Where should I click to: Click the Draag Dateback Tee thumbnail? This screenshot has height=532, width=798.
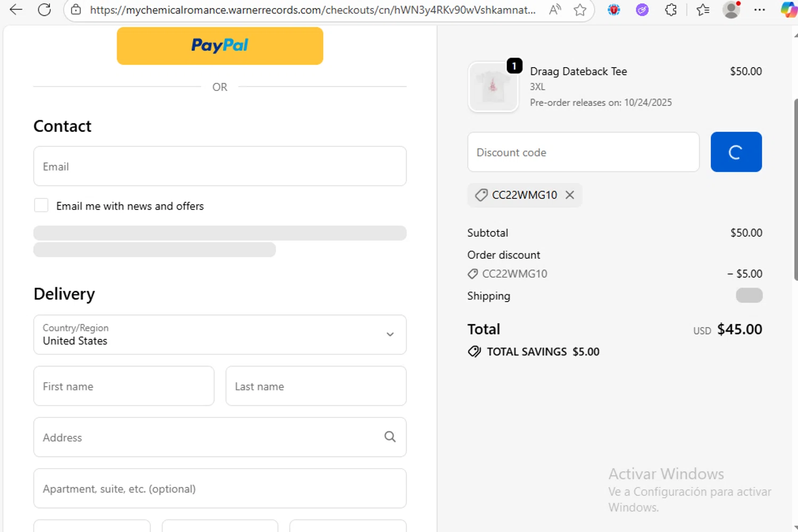tap(493, 87)
